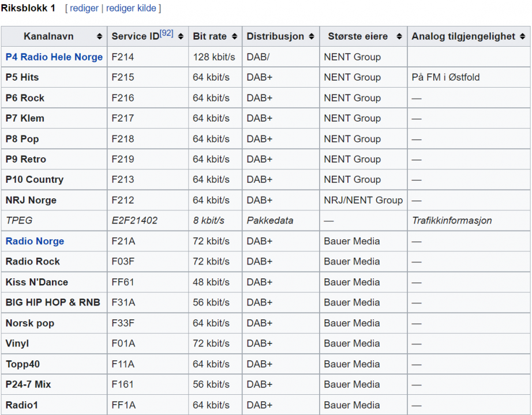
Task: Click the Kiss N'Dance channel name
Action: pos(37,282)
